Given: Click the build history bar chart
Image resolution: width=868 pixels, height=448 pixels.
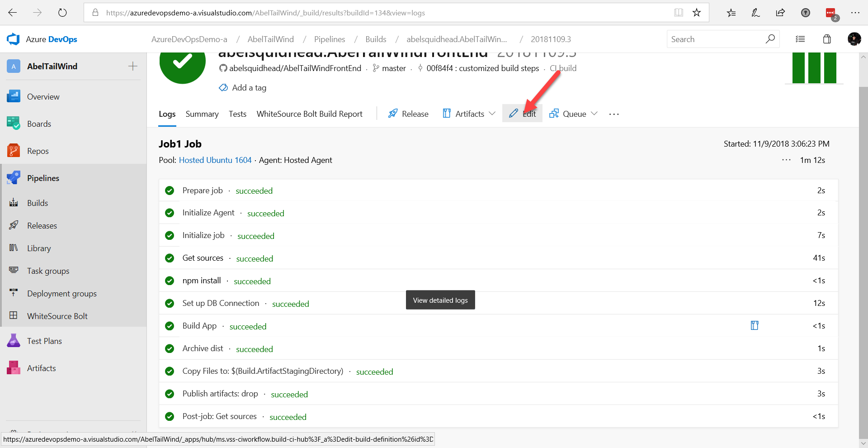Looking at the screenshot, I should tap(814, 68).
